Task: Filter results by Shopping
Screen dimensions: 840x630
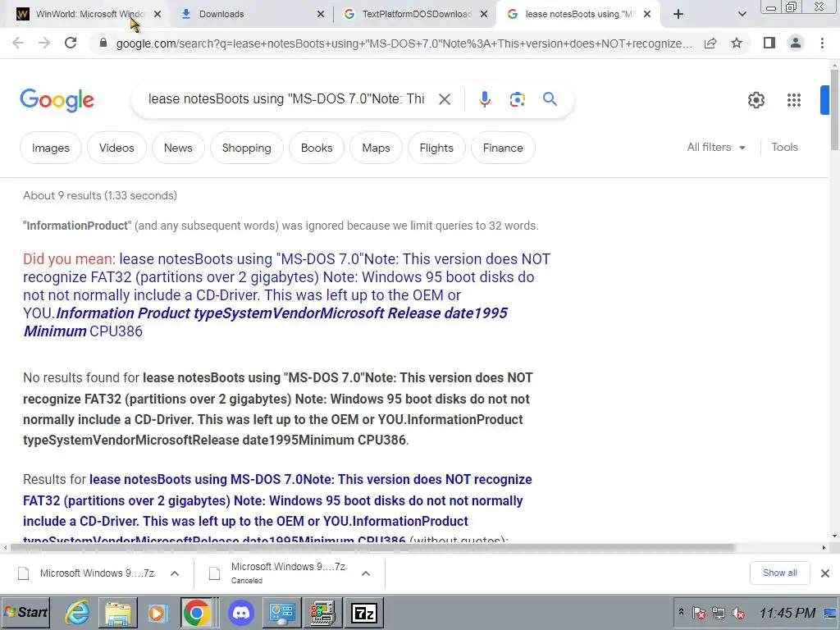Action: point(246,148)
